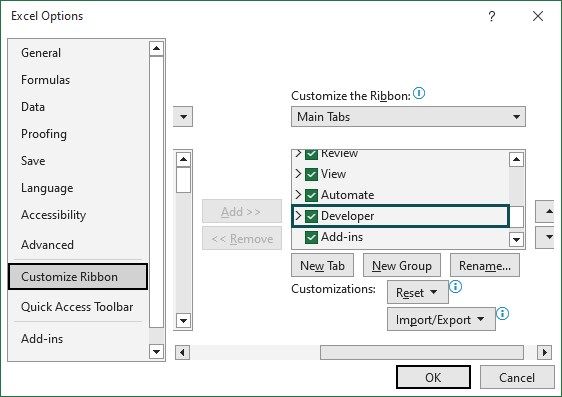The width and height of the screenshot is (562, 397).
Task: Open Quick Access Toolbar options
Action: 77,307
